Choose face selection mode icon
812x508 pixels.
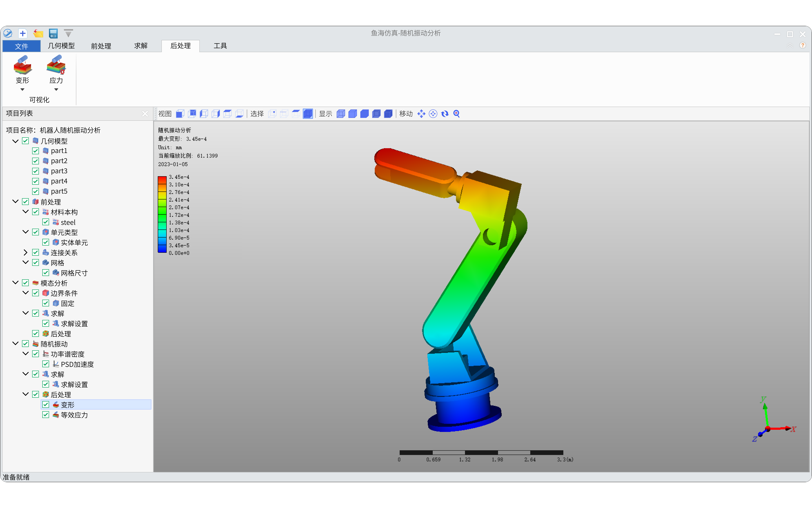pyautogui.click(x=296, y=114)
